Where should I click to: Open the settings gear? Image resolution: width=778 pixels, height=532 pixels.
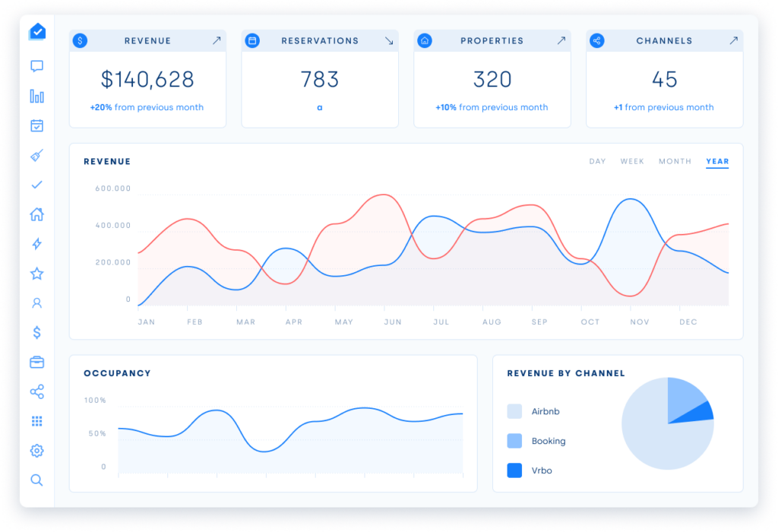[x=36, y=451]
